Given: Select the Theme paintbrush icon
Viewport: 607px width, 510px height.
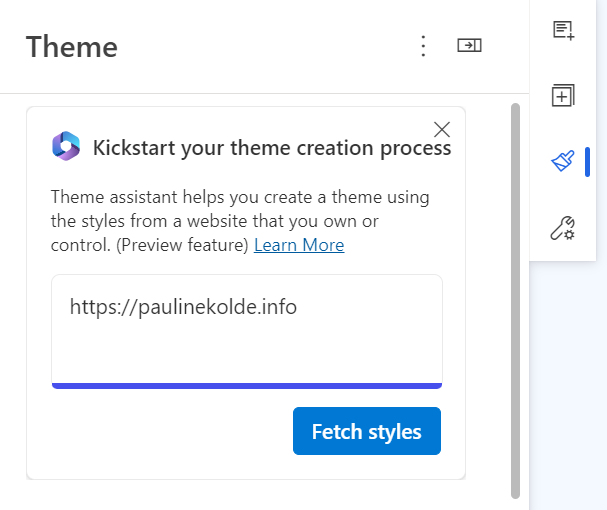Looking at the screenshot, I should click(563, 161).
